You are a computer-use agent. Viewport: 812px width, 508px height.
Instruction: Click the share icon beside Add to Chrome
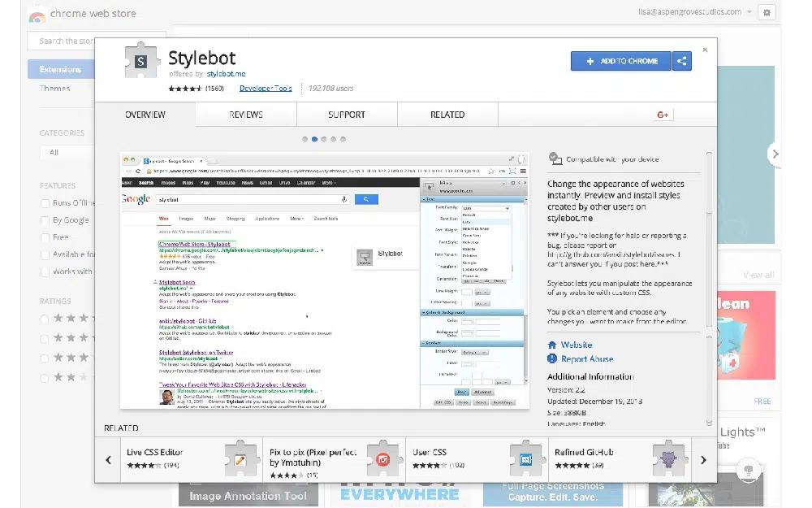click(x=682, y=61)
